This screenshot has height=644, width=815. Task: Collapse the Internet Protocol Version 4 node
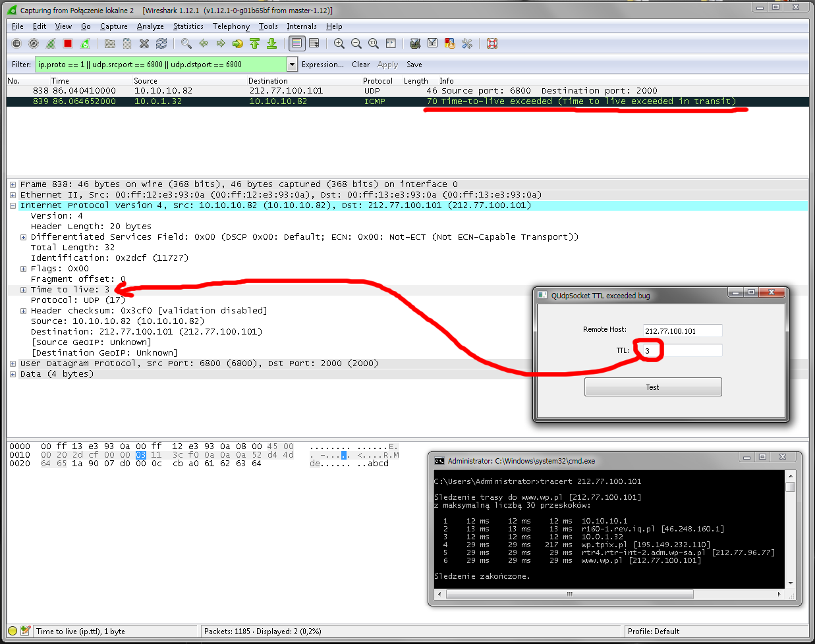coord(13,205)
